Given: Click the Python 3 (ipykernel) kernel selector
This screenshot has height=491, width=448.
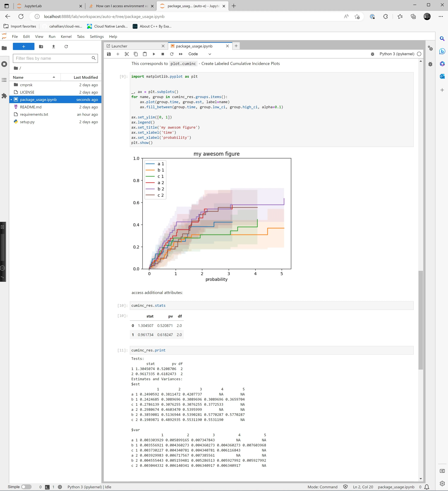Looking at the screenshot, I should pyautogui.click(x=397, y=54).
